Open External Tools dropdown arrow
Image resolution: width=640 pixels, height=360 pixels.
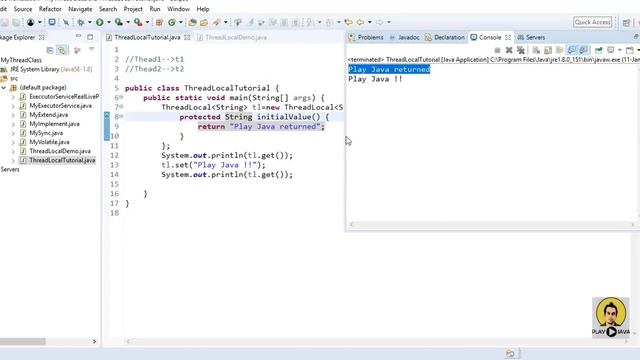click(x=147, y=22)
